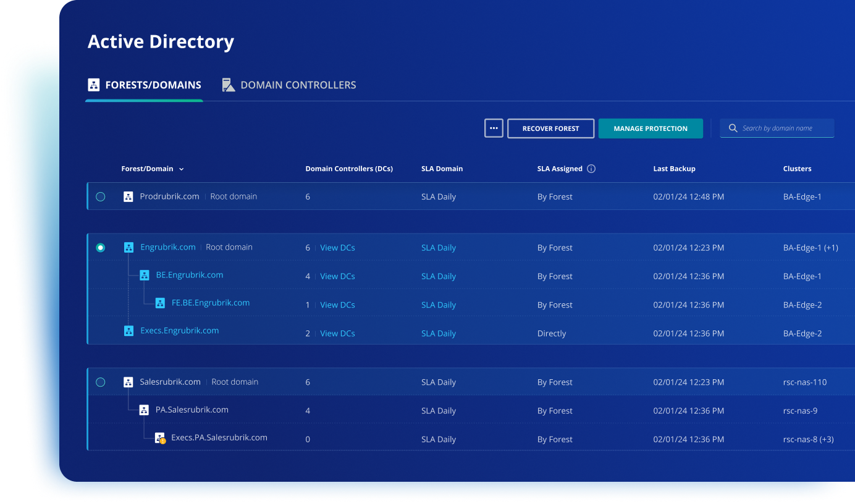Click 'Directly' in Execs.Engrubrik.com row
The width and height of the screenshot is (855, 504).
pos(552,333)
